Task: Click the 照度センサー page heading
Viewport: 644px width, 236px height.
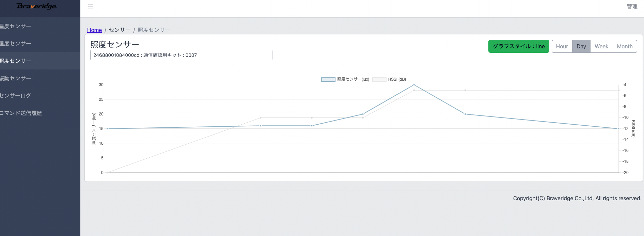Action: click(115, 44)
